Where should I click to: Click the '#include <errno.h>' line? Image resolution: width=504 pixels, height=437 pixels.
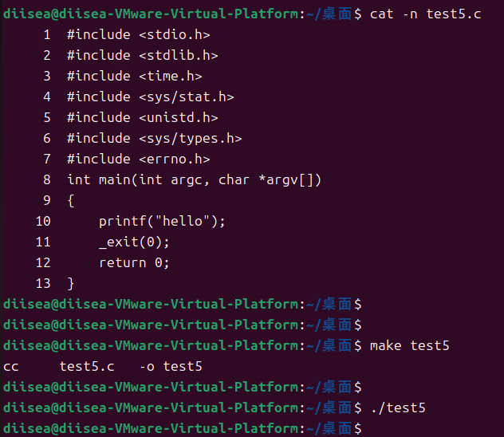pyautogui.click(x=139, y=159)
